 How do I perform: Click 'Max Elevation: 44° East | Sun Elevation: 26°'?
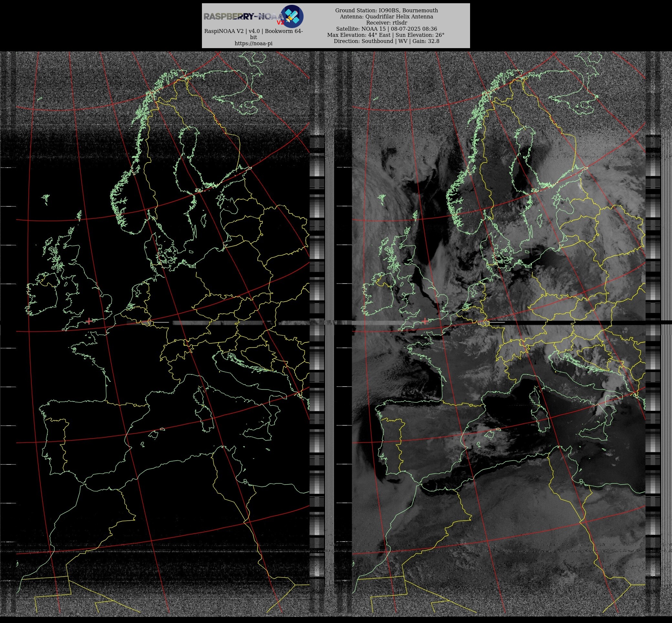point(386,35)
